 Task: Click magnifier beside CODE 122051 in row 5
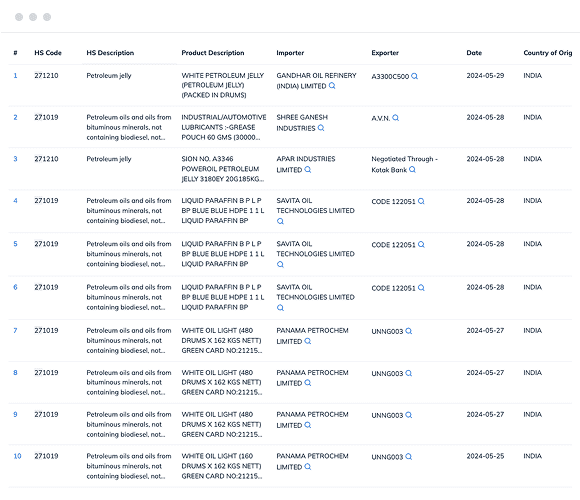(421, 244)
